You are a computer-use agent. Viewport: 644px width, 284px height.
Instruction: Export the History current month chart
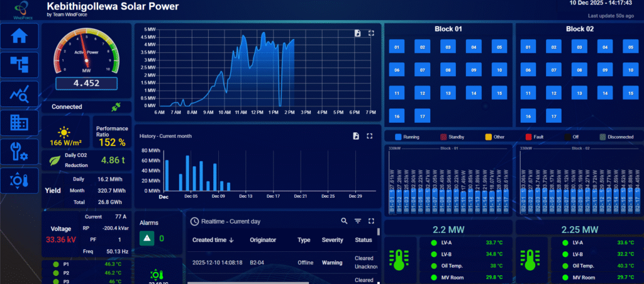coord(356,135)
